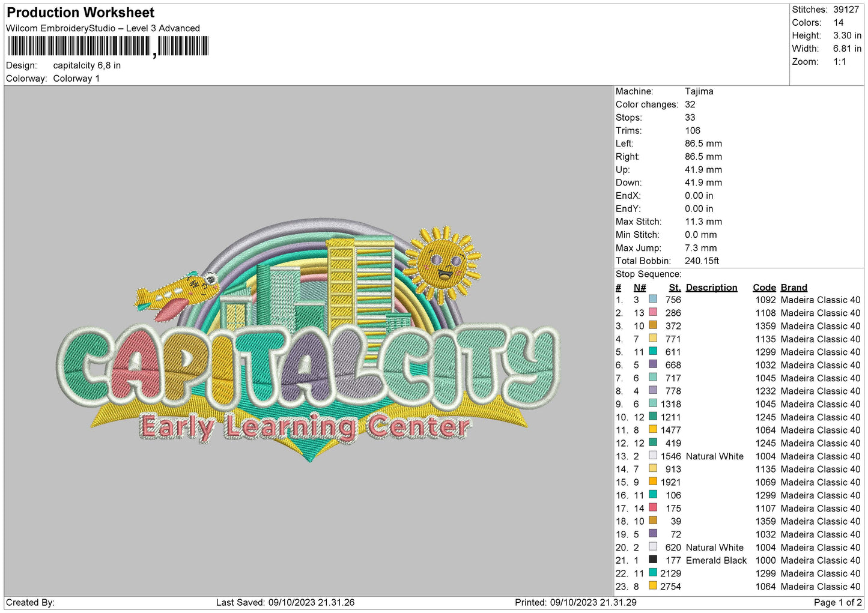The width and height of the screenshot is (868, 613).
Task: Click the Production Worksheet title
Action: tap(80, 13)
